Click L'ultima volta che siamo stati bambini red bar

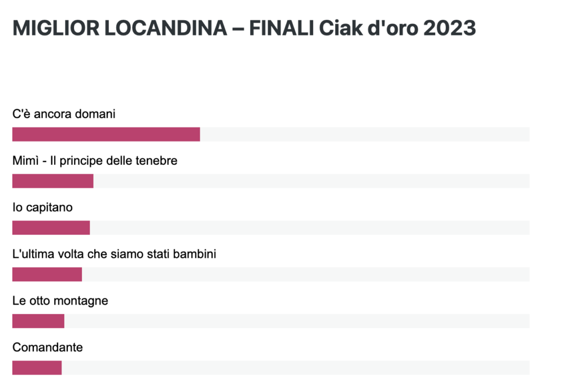tap(47, 275)
